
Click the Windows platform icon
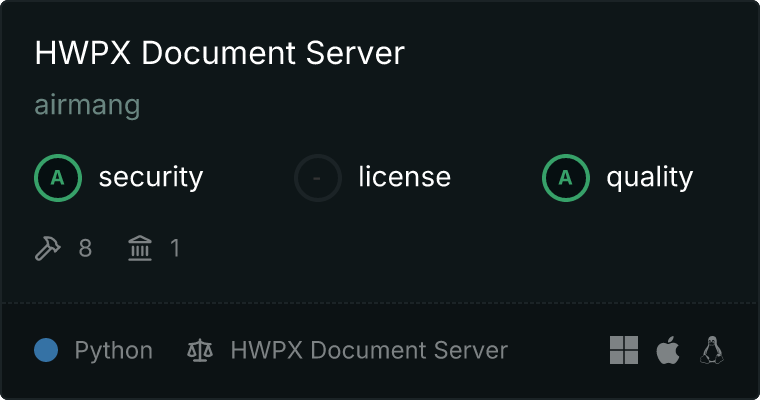624,350
